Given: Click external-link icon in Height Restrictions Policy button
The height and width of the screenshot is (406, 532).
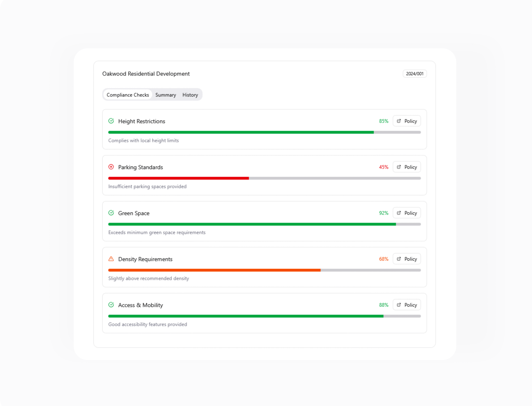Looking at the screenshot, I should (399, 121).
